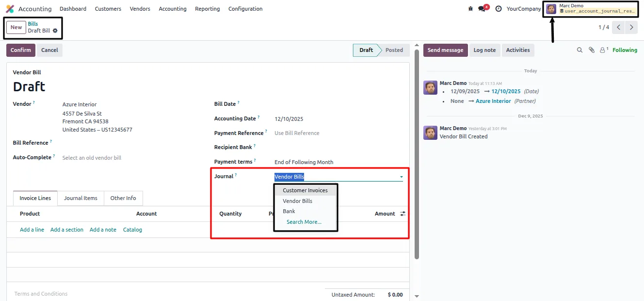Choose Vendor Bills from journal list

[297, 201]
